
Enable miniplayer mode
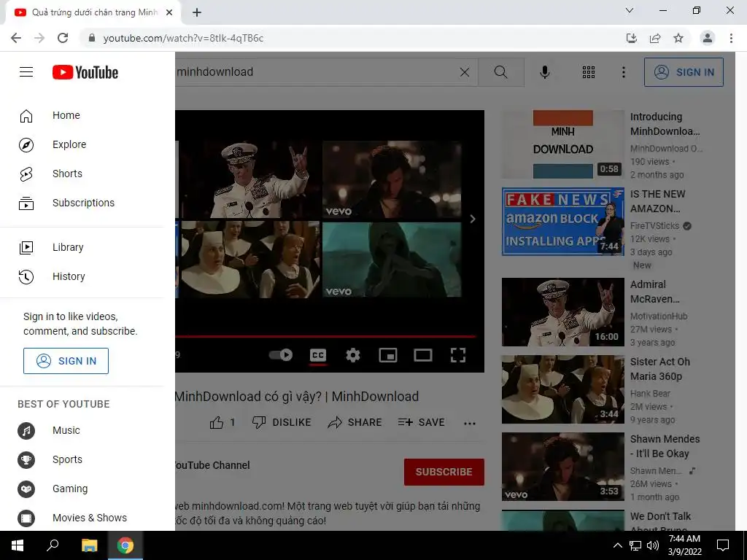click(388, 355)
